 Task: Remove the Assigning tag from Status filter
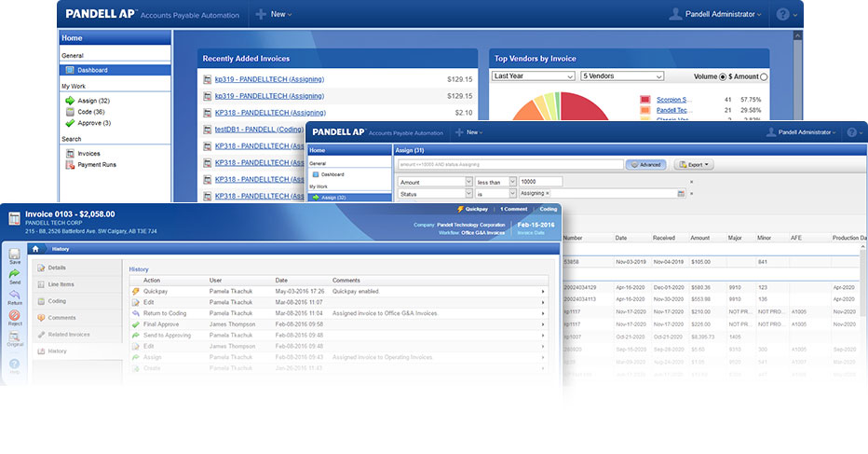[548, 193]
